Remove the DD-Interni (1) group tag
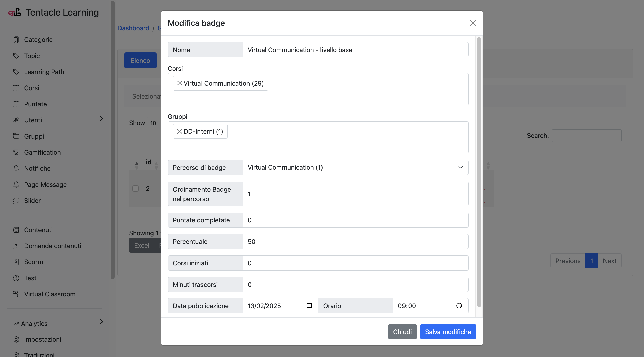644x357 pixels. pos(179,131)
